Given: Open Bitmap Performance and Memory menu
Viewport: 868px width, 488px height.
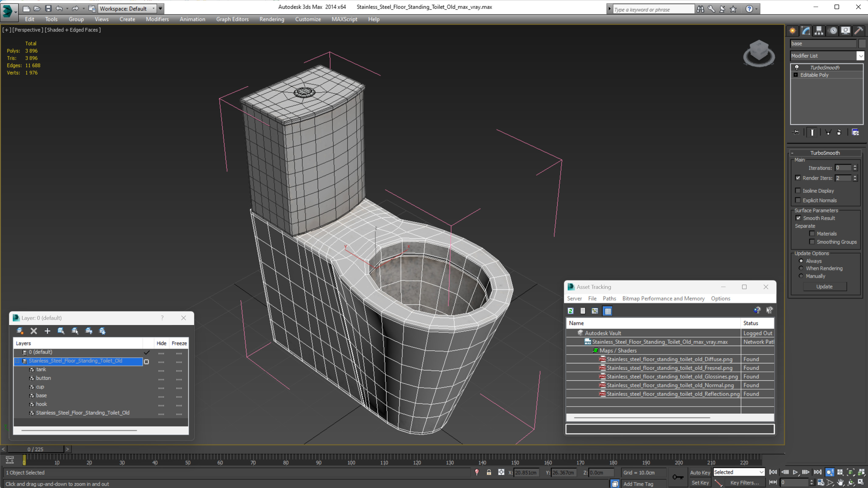Looking at the screenshot, I should click(x=663, y=298).
